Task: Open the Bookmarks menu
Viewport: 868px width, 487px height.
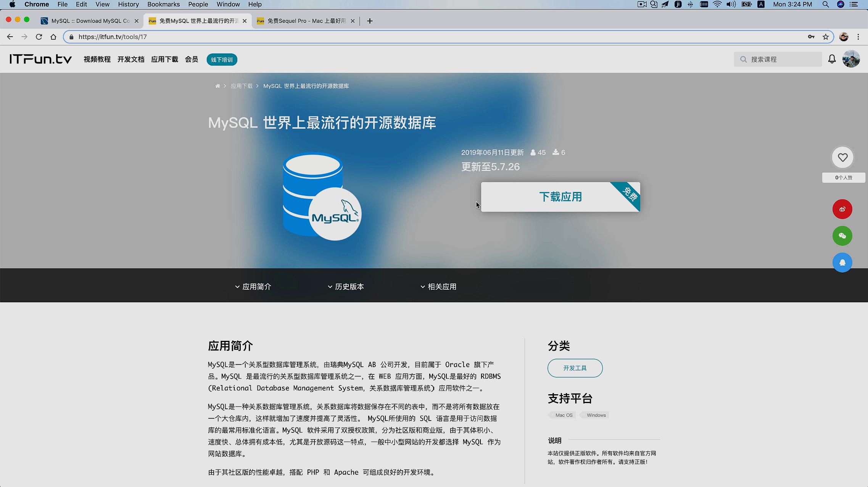Action: point(163,5)
